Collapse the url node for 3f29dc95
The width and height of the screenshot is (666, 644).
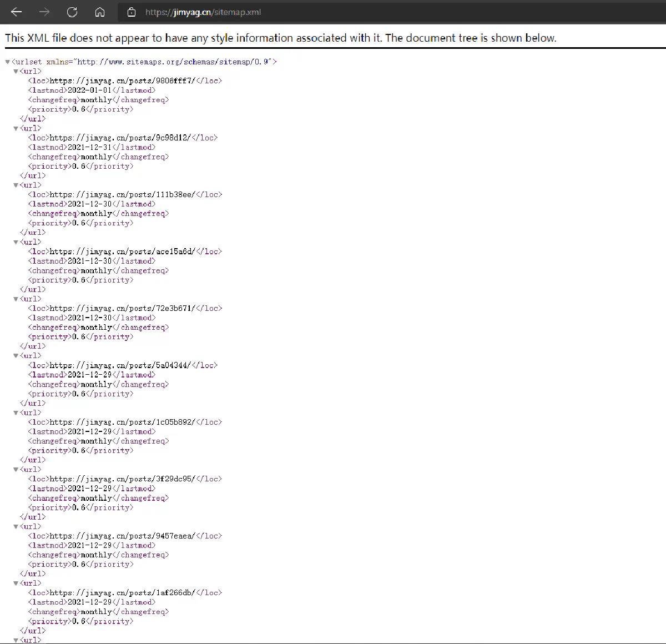[x=16, y=470]
